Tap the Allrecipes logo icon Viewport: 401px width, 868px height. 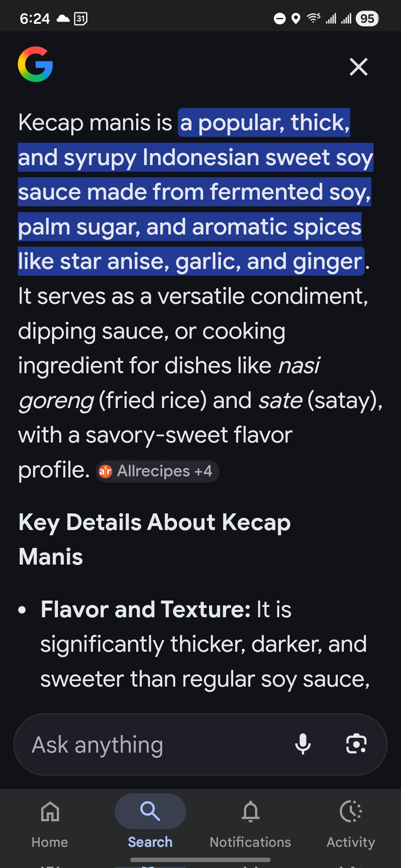click(x=105, y=471)
